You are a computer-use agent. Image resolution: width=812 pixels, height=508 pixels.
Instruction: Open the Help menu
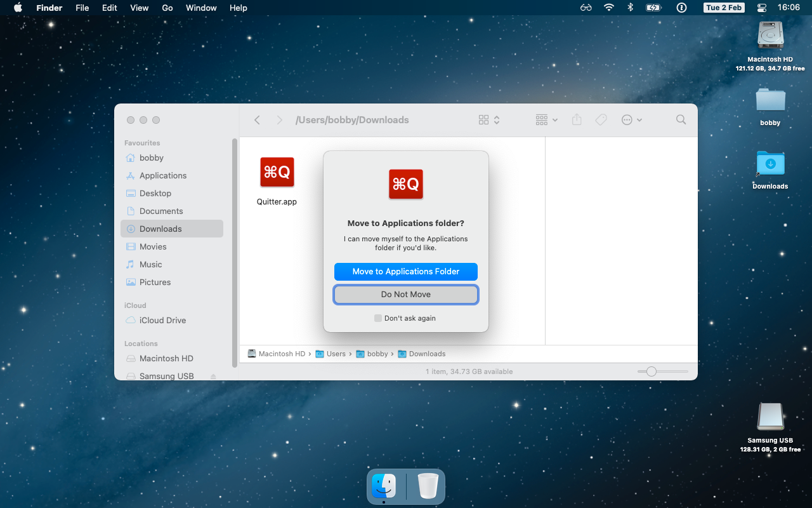tap(239, 8)
